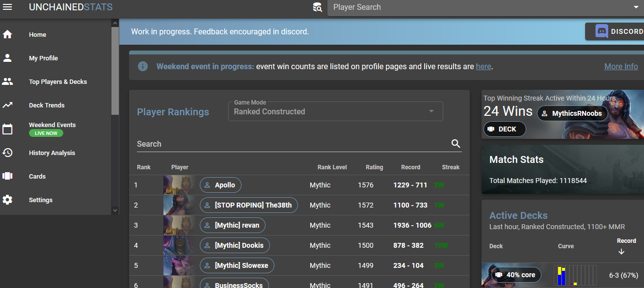Screen dimensions: 644x288
Task: Click the Discord logo icon
Action: click(601, 31)
